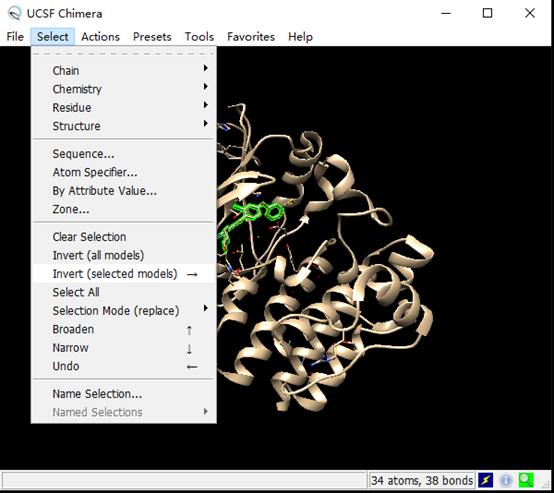
Task: Expand Selection Mode (replace) submenu
Action: click(x=124, y=311)
